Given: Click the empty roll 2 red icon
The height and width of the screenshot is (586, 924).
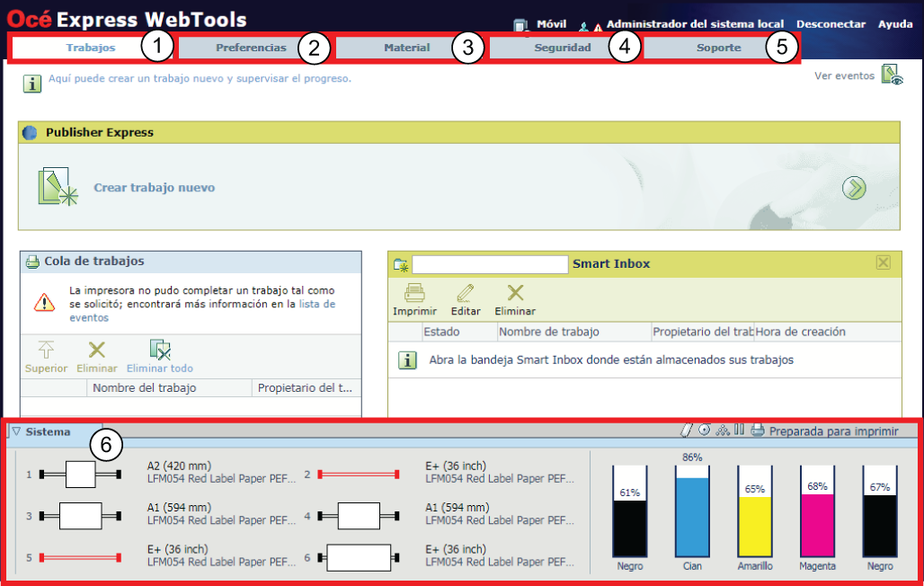Looking at the screenshot, I should [x=359, y=474].
